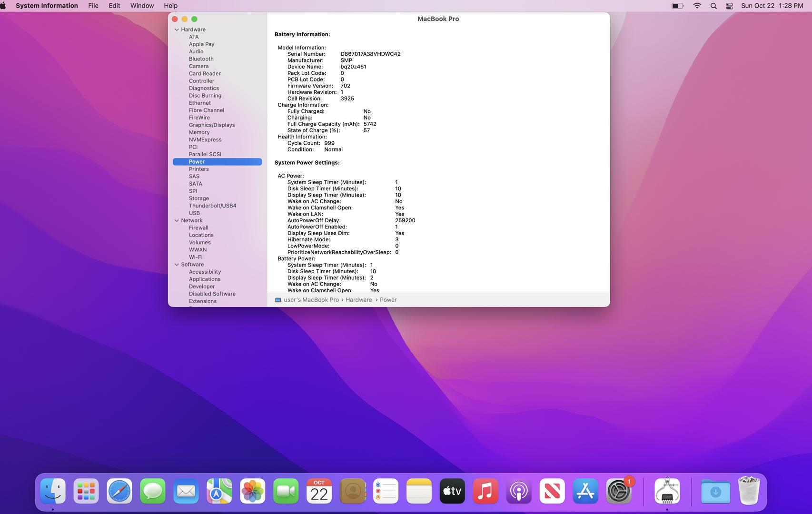Collapse the Network section chevron

coord(177,220)
